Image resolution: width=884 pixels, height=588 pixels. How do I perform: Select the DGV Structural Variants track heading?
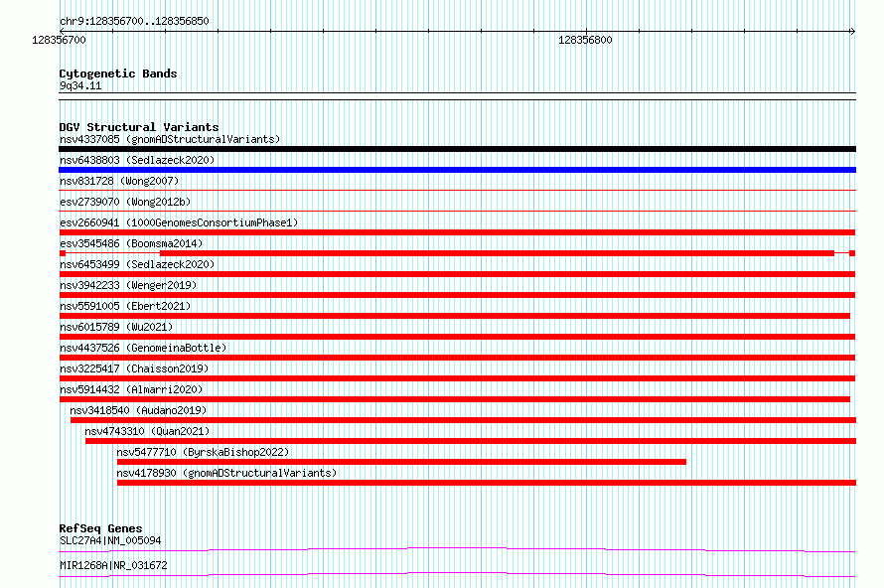point(139,127)
